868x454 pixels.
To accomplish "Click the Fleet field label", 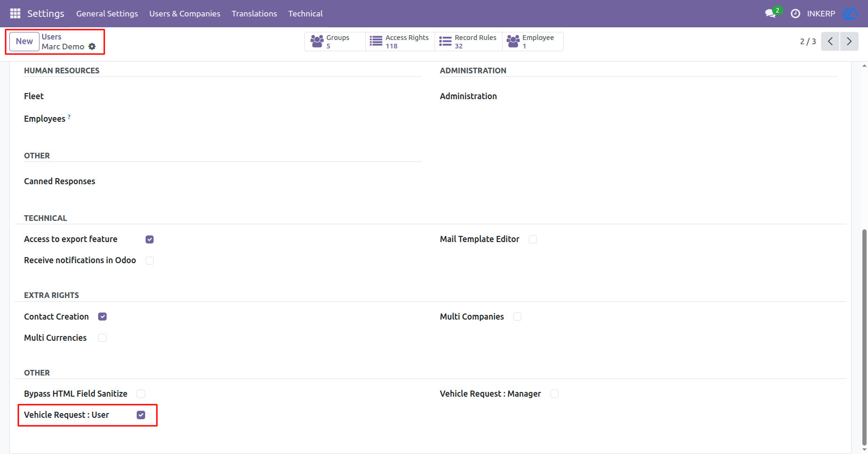I will pyautogui.click(x=34, y=96).
